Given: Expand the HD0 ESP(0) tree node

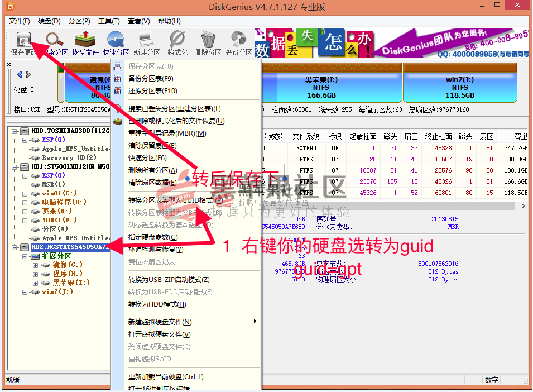Looking at the screenshot, I should pyautogui.click(x=25, y=140).
